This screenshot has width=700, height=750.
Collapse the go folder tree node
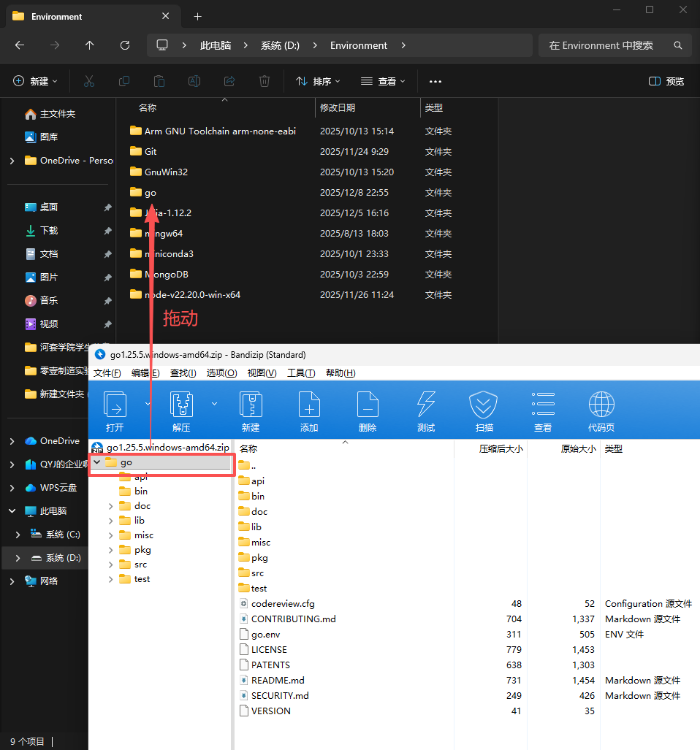(x=96, y=462)
